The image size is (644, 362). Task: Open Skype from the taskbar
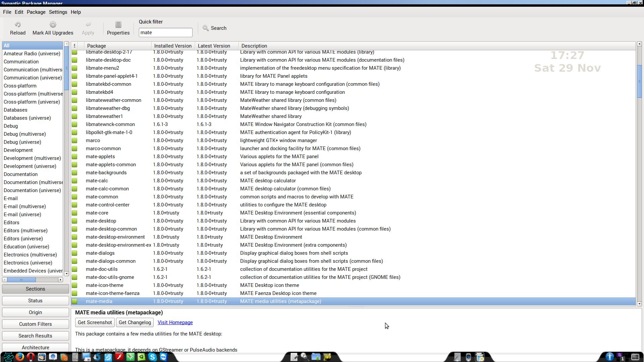coord(152,357)
